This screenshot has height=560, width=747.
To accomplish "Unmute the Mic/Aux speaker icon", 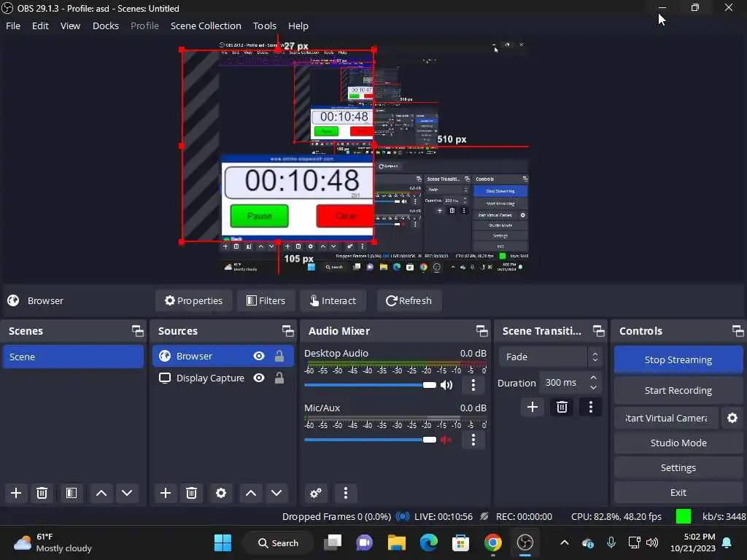I will pos(446,440).
